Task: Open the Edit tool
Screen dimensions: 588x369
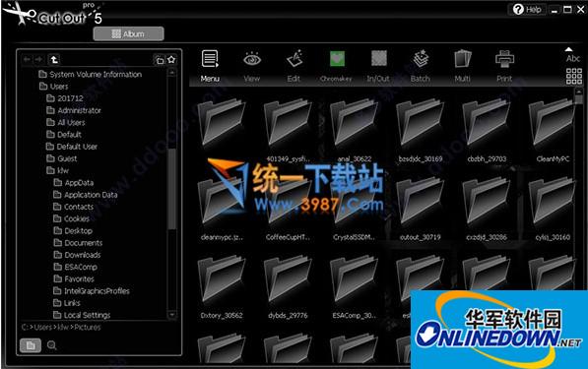Action: pyautogui.click(x=294, y=66)
